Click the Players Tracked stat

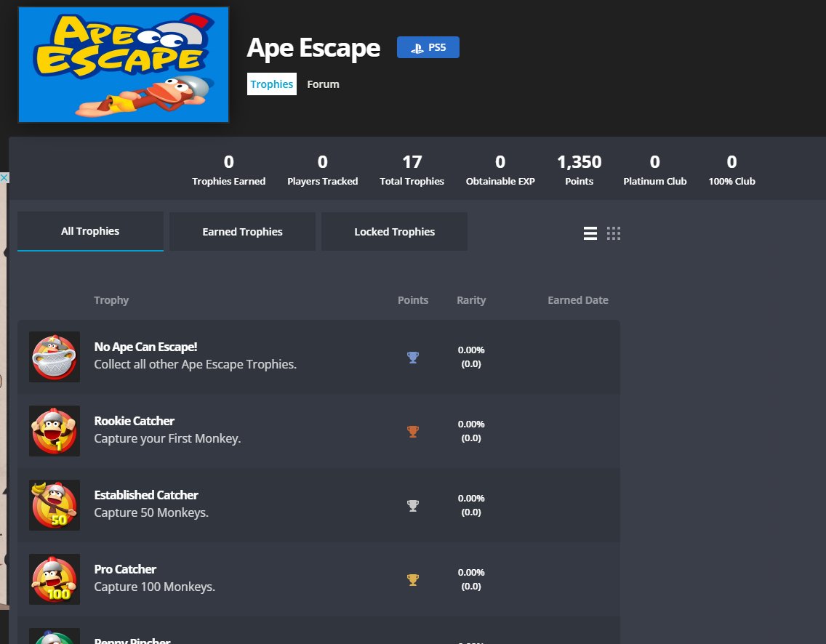[x=322, y=170]
